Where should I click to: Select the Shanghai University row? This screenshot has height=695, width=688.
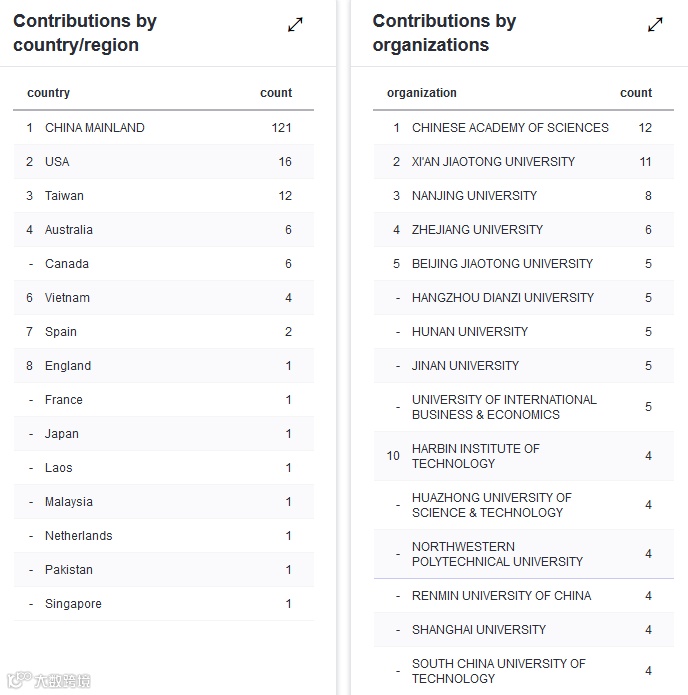pos(479,630)
